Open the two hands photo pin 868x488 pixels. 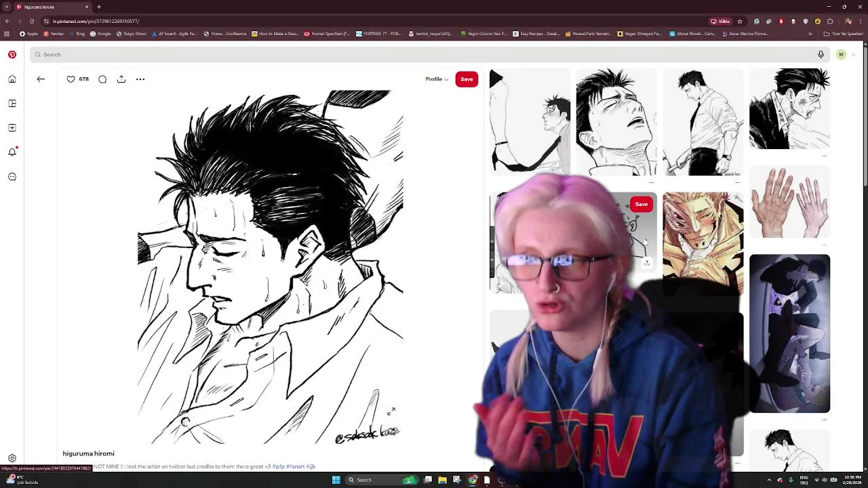point(789,202)
